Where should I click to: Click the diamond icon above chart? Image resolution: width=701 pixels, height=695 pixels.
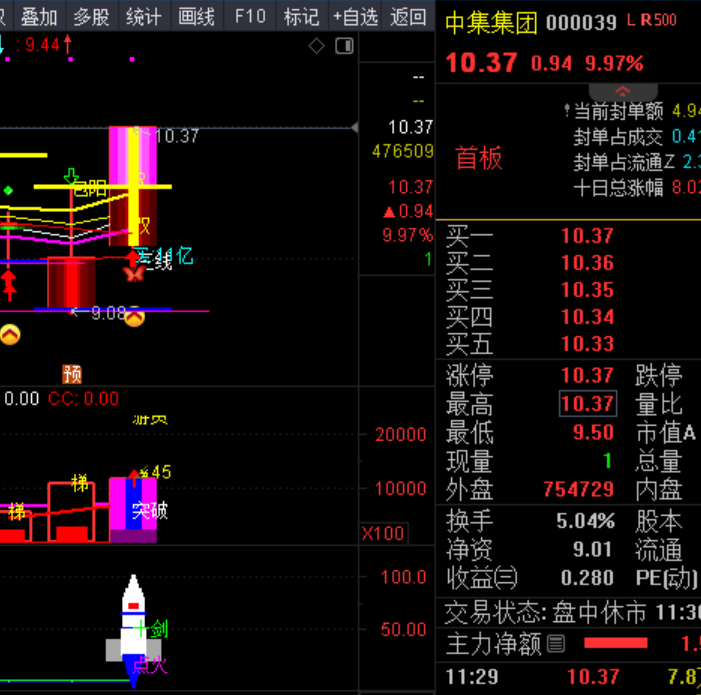coord(317,46)
